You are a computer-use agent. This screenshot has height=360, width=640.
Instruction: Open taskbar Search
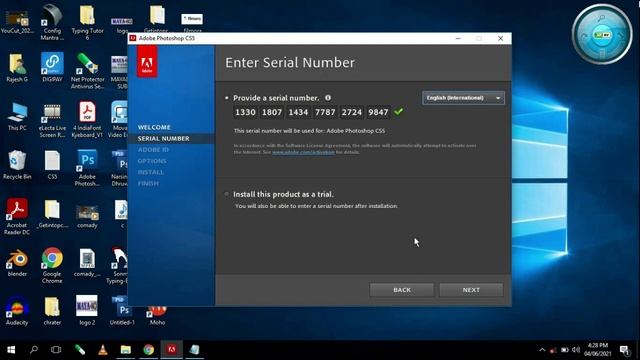pos(34,350)
